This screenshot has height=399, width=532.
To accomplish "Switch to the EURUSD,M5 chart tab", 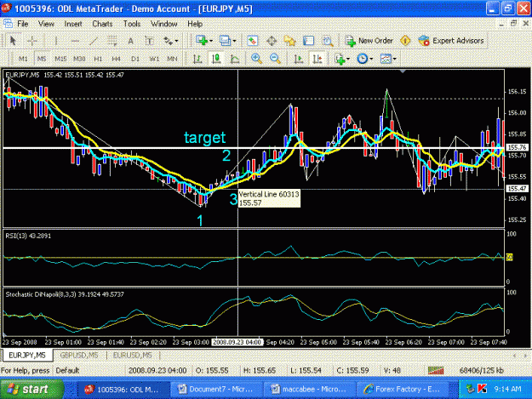I will click(x=132, y=356).
